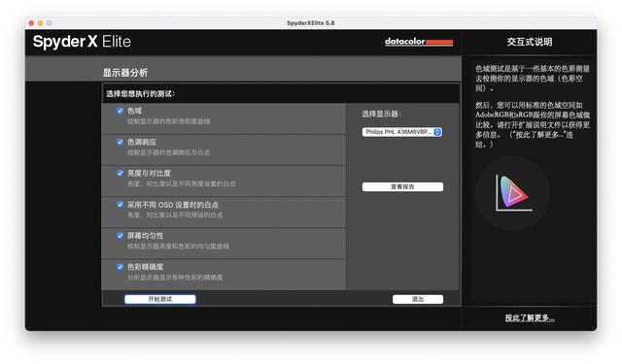Uncheck the 色域 test checkbox
This screenshot has height=364, width=622.
(121, 111)
